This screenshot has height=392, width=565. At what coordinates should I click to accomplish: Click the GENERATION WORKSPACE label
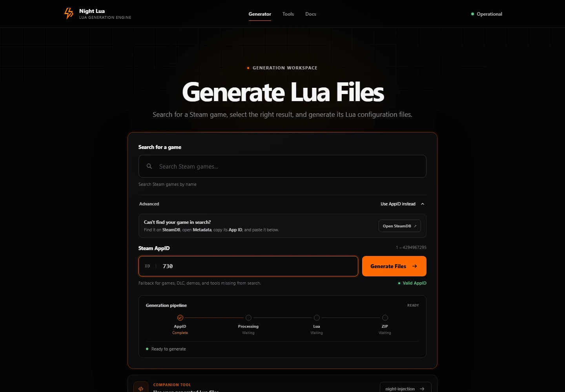(285, 68)
